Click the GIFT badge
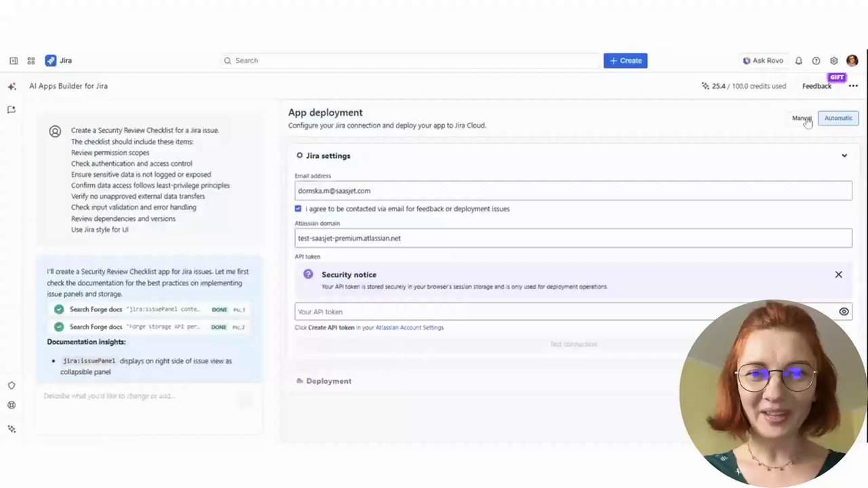This screenshot has height=488, width=868. point(837,77)
